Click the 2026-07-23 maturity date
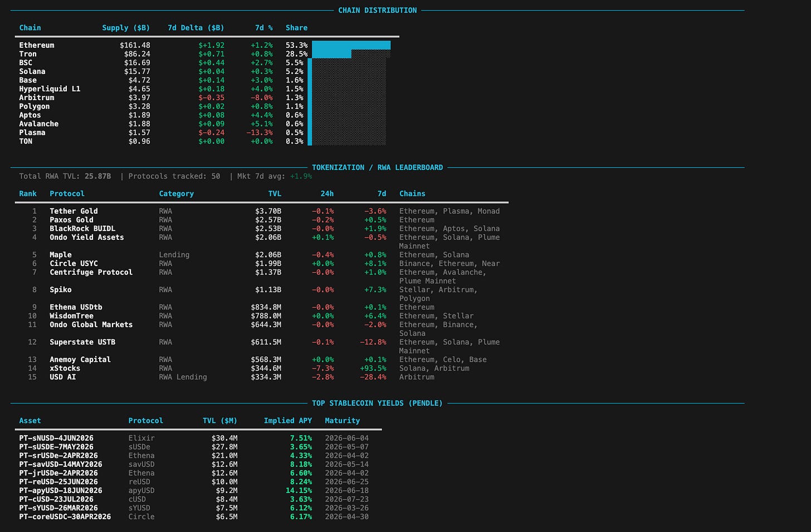The image size is (811, 532). (x=347, y=499)
